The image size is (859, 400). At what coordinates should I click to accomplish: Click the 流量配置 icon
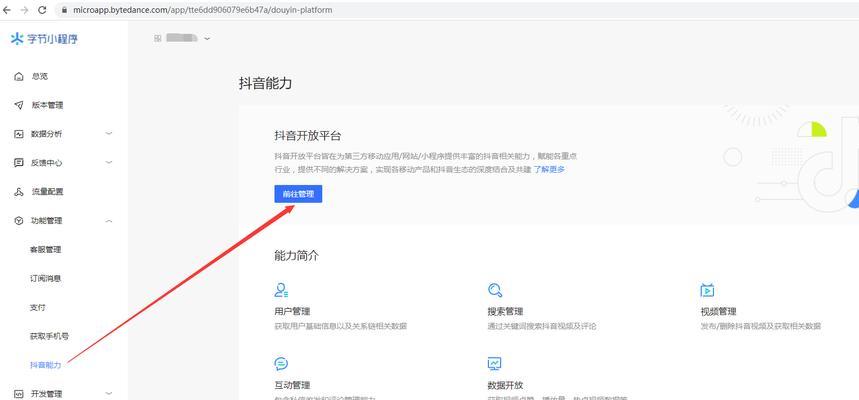(x=19, y=192)
